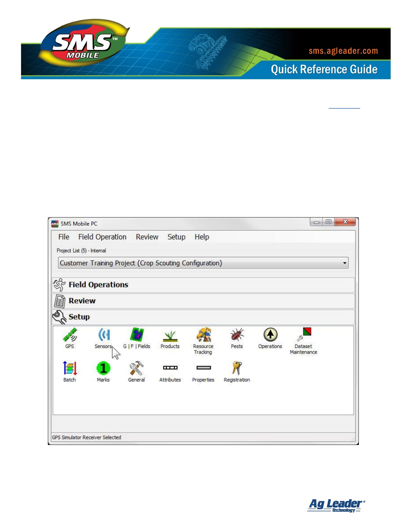This screenshot has height=532, width=411.
Task: Minimize the SMS Mobile PC window
Action: [x=316, y=222]
